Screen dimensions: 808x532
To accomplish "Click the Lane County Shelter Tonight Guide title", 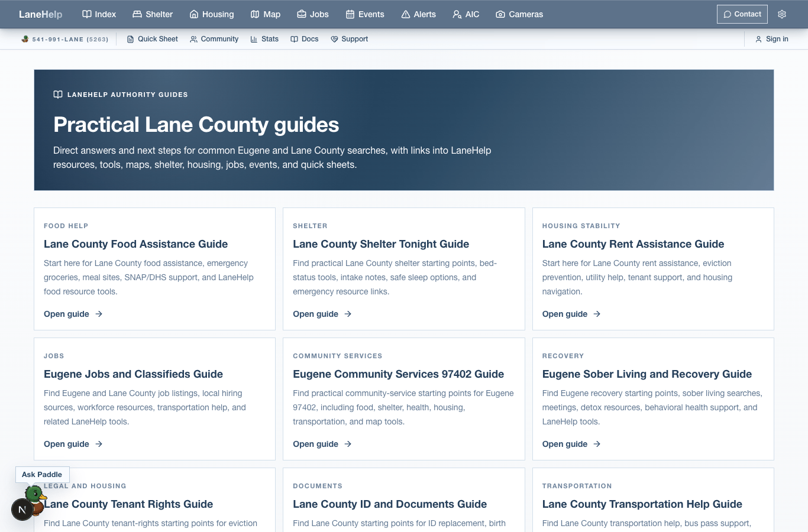I will click(x=381, y=244).
